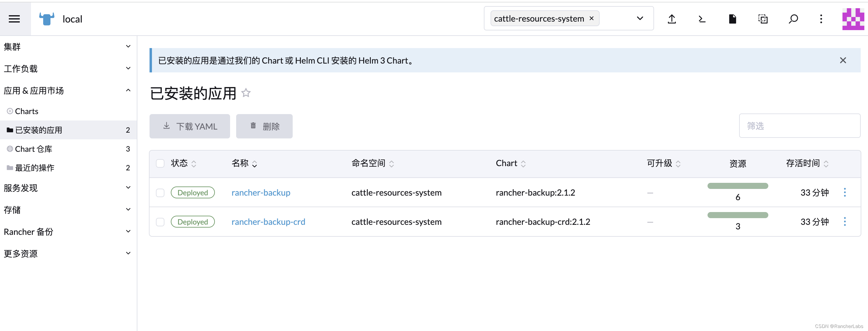Click the copy KubeConfig to clipboard icon
The height and width of the screenshot is (331, 868).
click(763, 19)
